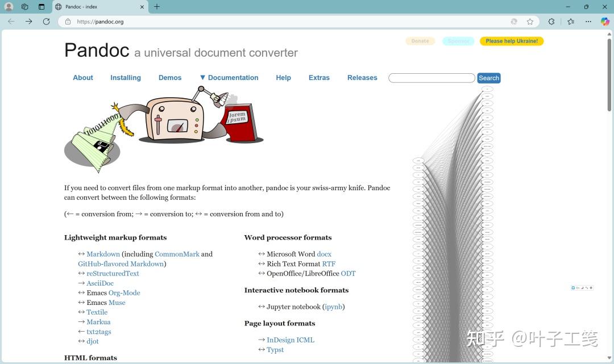Click the Interactive notebook formats heading

click(x=296, y=290)
